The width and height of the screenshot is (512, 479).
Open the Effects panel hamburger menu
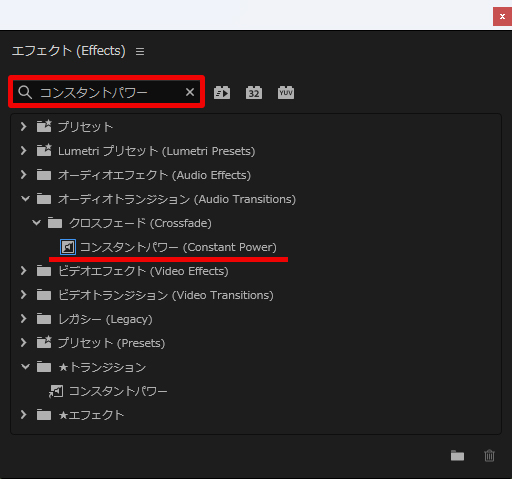tap(140, 51)
